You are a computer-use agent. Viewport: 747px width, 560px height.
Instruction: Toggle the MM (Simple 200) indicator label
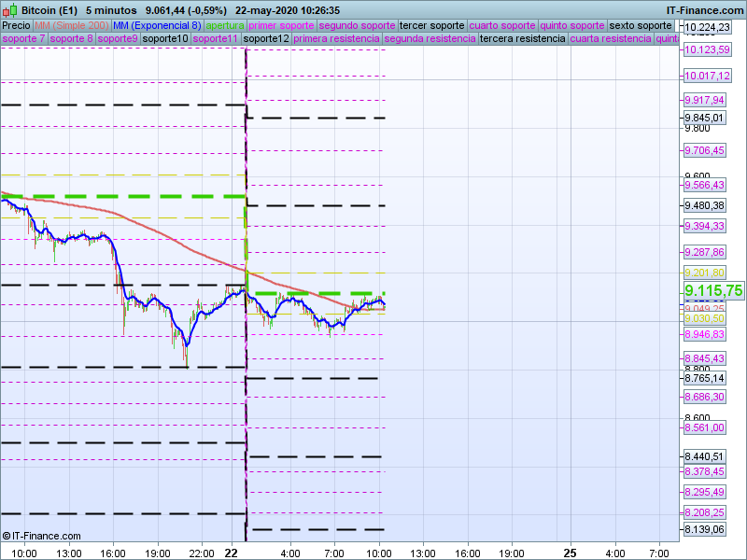(71, 25)
